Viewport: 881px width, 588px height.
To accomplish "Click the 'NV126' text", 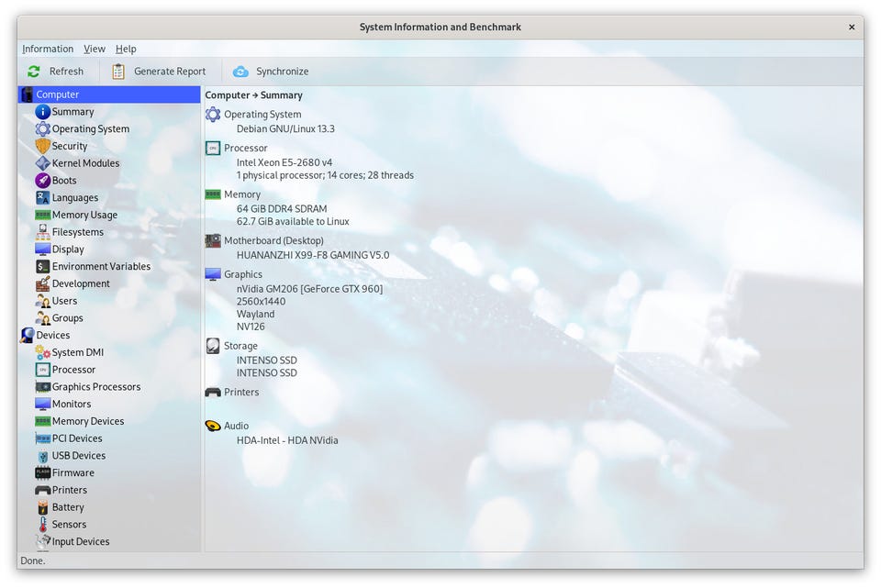I will [x=251, y=327].
